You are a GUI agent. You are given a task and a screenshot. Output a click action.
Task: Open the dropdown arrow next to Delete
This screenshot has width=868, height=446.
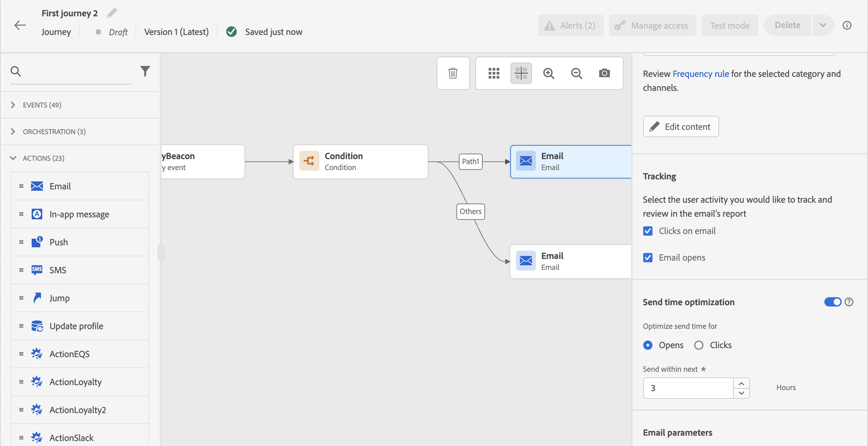pyautogui.click(x=822, y=25)
